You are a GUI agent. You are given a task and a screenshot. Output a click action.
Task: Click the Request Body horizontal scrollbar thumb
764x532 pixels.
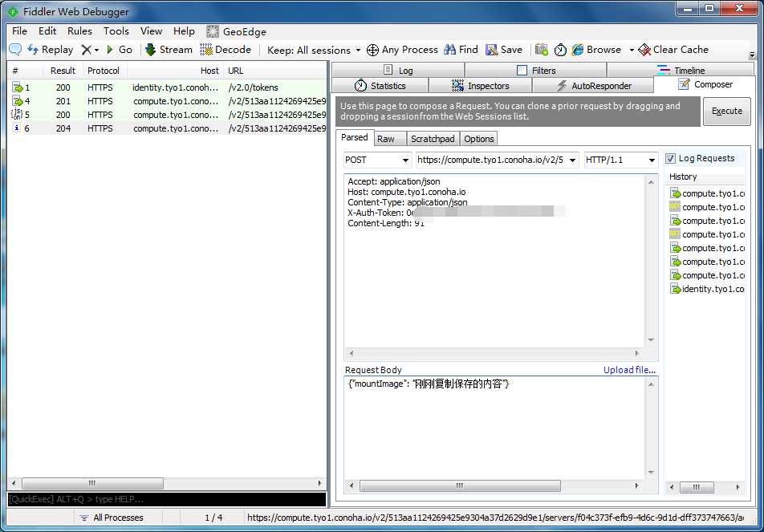tap(461, 485)
